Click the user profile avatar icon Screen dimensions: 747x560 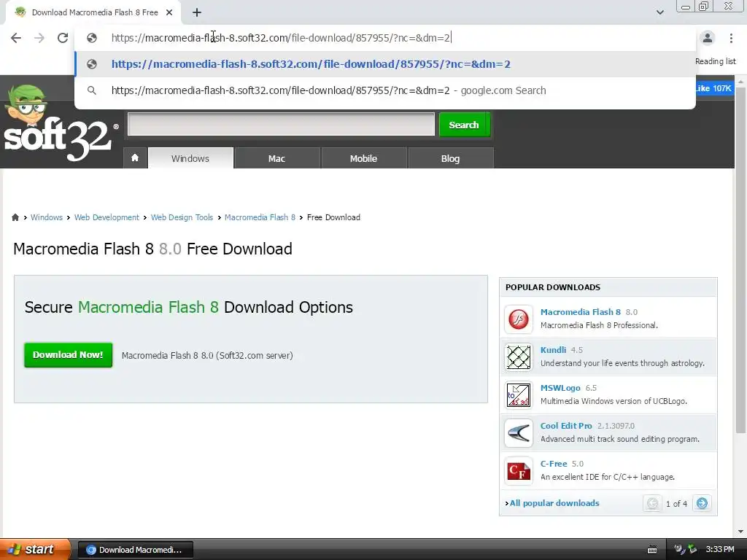708,38
